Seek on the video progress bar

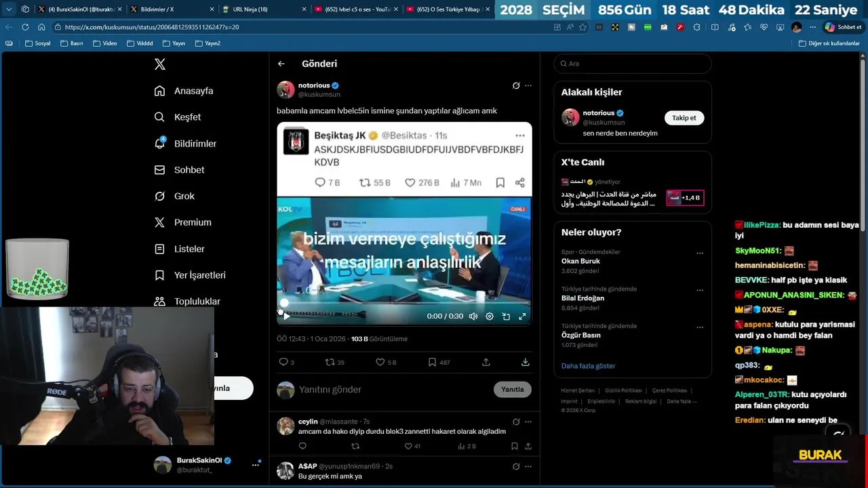[404, 304]
